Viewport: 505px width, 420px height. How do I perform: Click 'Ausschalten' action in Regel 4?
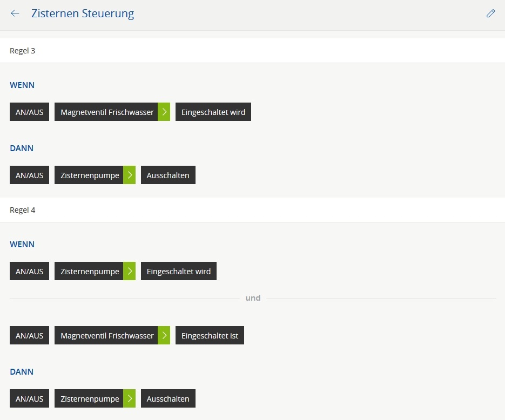click(x=168, y=399)
